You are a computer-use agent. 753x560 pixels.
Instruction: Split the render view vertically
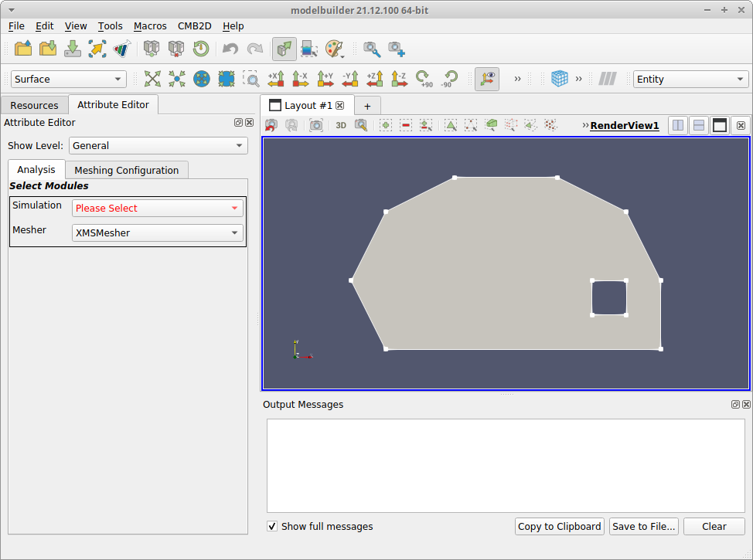point(699,125)
